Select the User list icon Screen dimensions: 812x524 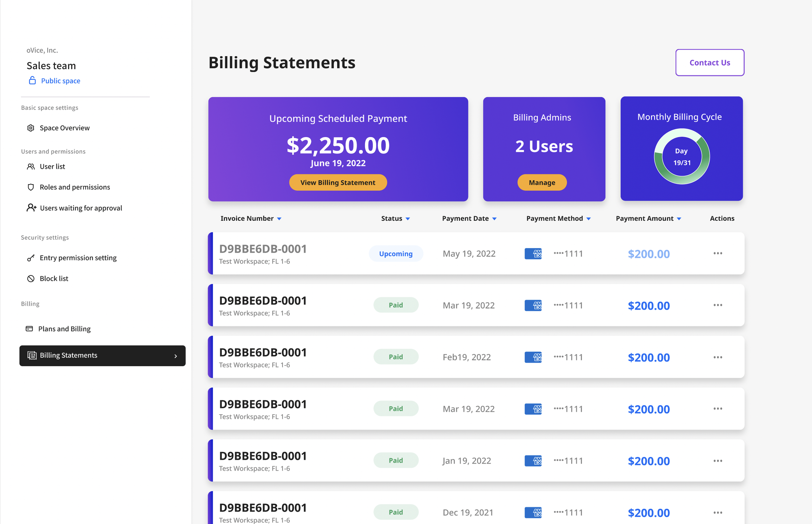coord(31,166)
